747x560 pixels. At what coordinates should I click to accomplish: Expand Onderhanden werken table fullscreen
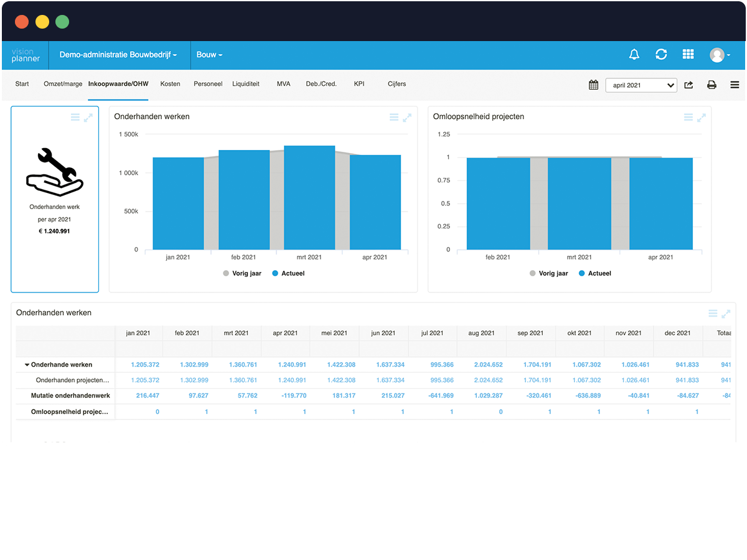[726, 314]
